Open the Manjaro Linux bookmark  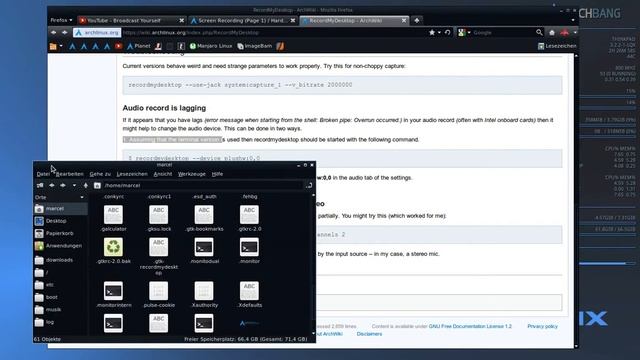click(x=211, y=46)
